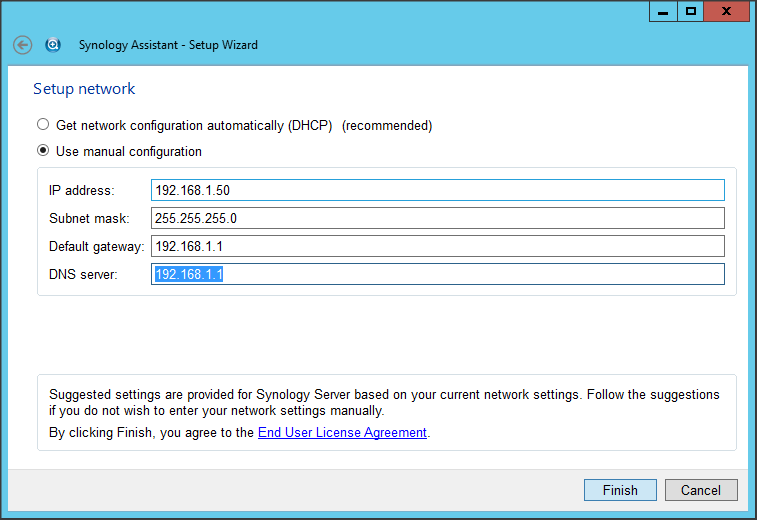
Task: Select the Use manual configuration option
Action: pyautogui.click(x=42, y=152)
